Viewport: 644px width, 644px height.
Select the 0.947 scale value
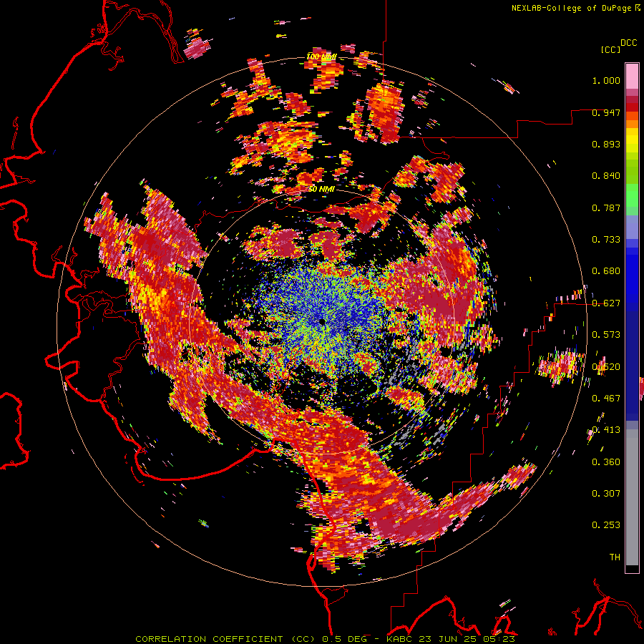coord(606,112)
